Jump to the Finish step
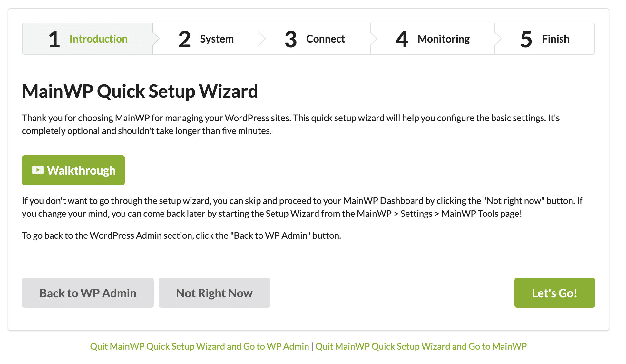 [x=545, y=39]
